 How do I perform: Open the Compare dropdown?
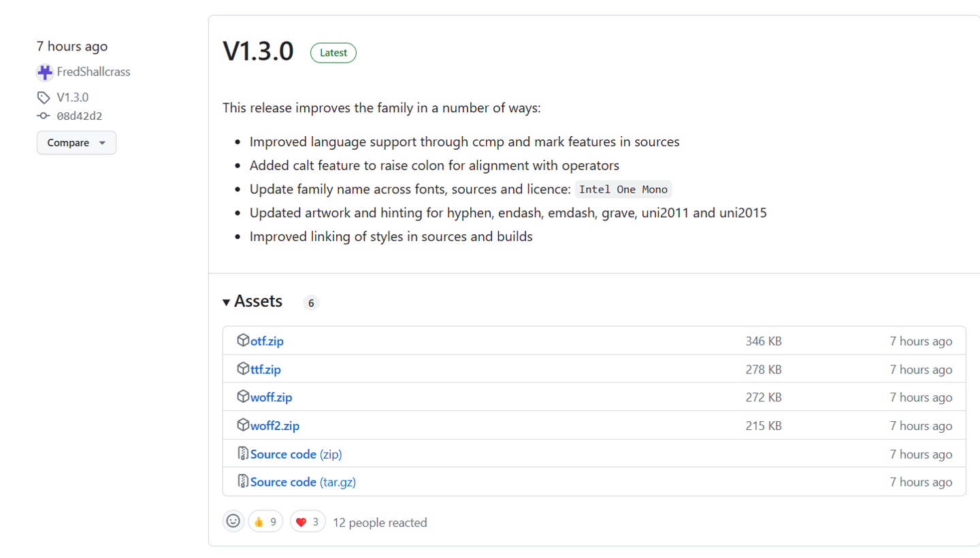tap(76, 142)
